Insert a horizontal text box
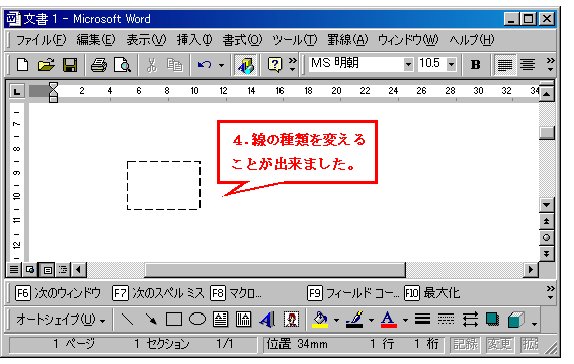The image size is (574, 364). click(x=220, y=319)
